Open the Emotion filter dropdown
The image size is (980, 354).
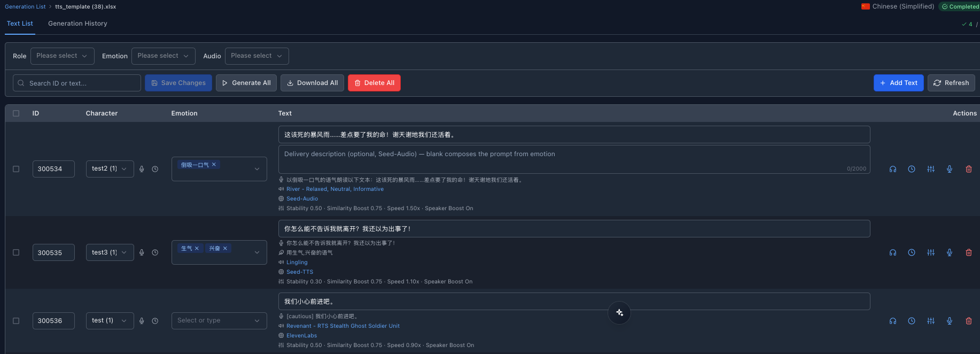tap(163, 56)
